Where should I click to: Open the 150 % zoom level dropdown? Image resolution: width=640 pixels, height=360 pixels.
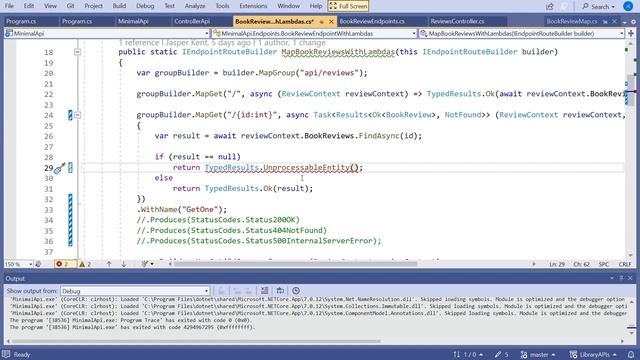[18, 264]
